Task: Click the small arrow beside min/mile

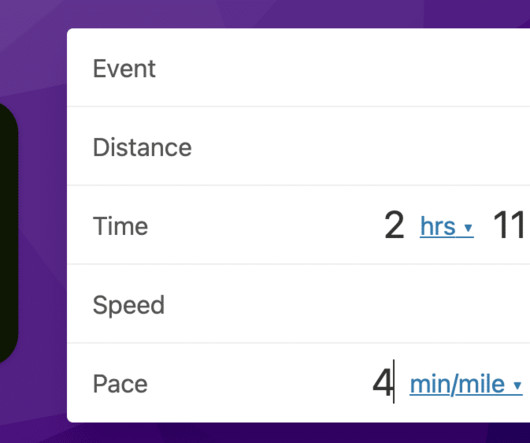Action: pyautogui.click(x=517, y=385)
